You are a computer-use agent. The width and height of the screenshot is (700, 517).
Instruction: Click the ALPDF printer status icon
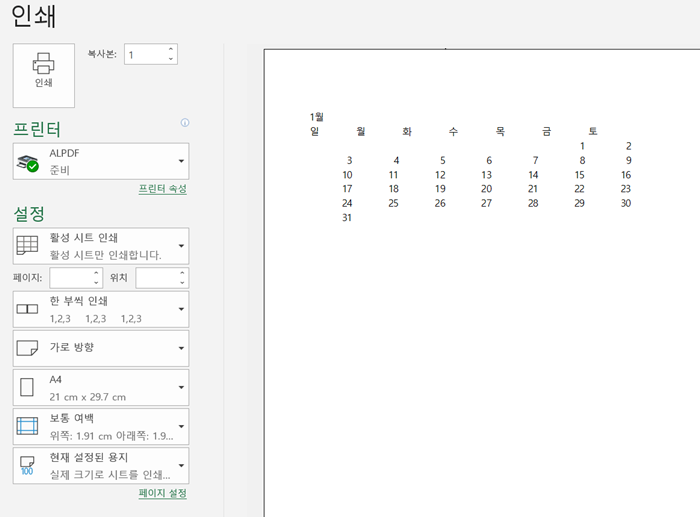pos(27,163)
